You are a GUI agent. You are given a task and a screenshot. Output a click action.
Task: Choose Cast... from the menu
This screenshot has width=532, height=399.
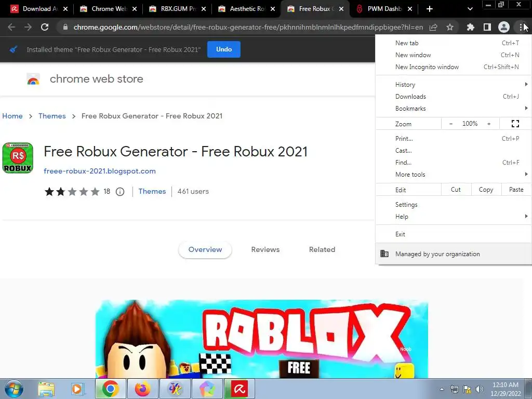(453, 150)
